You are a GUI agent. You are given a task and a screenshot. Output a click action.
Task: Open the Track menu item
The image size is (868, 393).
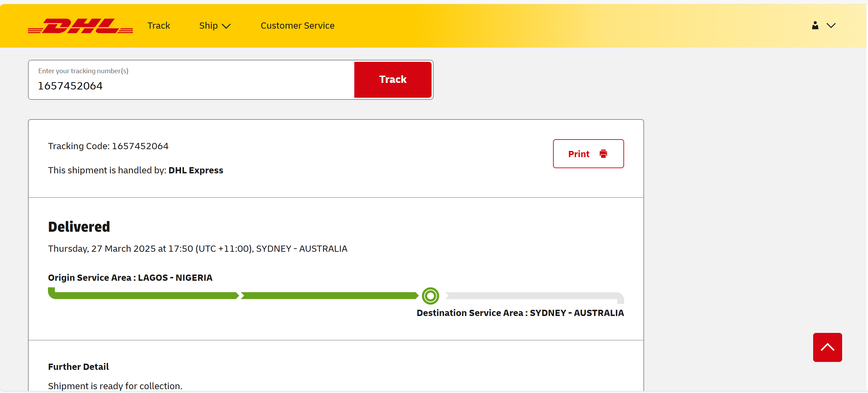coord(159,26)
